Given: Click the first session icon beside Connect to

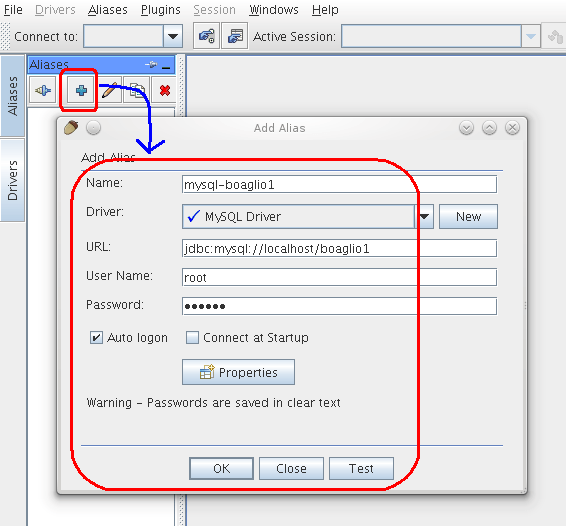Looking at the screenshot, I should point(206,36).
